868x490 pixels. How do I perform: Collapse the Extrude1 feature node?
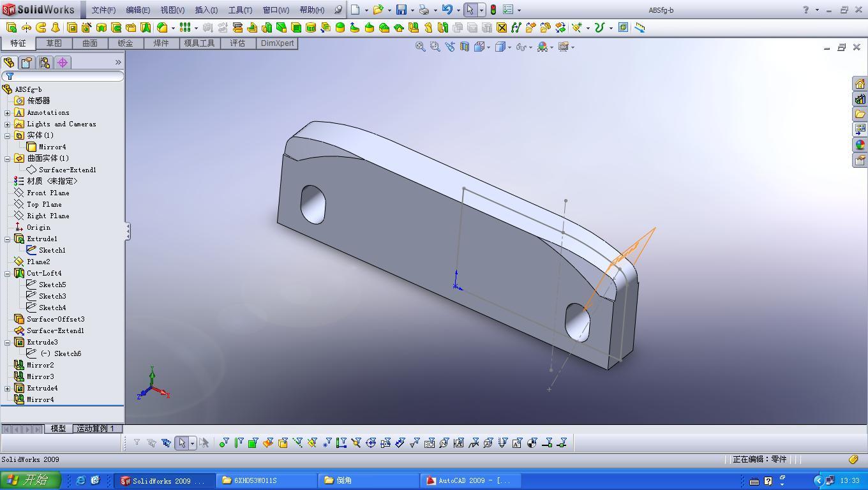(8, 239)
